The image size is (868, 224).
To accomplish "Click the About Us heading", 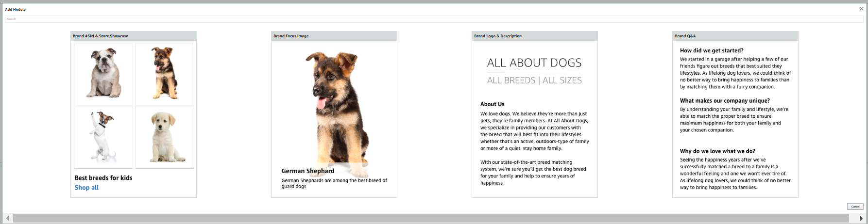I will 493,104.
